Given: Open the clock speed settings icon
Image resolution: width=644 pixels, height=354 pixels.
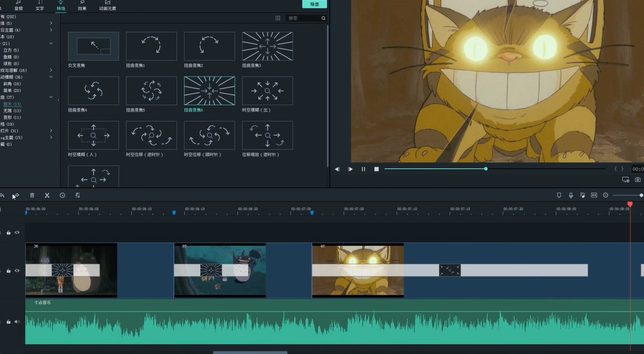Looking at the screenshot, I should tap(62, 195).
